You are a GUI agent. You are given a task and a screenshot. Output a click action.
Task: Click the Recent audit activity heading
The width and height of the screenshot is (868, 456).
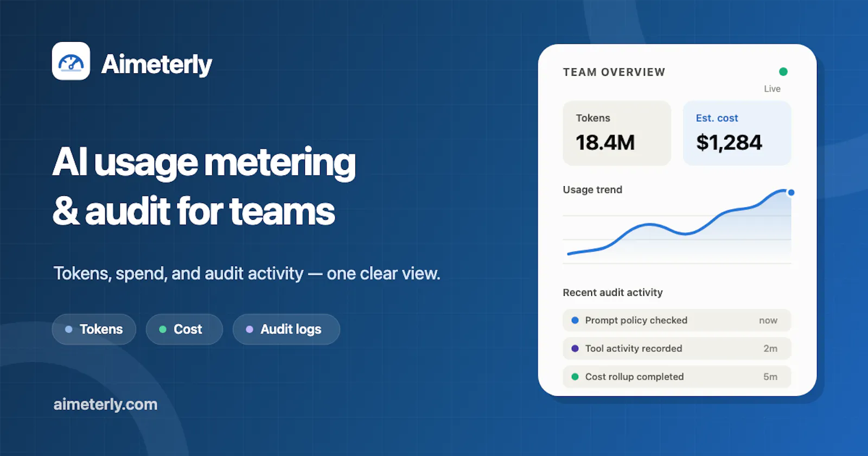pos(613,293)
